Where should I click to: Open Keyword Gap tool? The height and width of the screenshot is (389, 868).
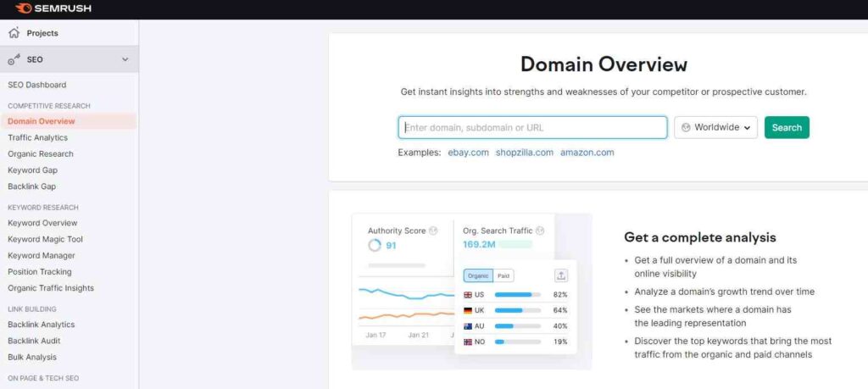tap(33, 169)
